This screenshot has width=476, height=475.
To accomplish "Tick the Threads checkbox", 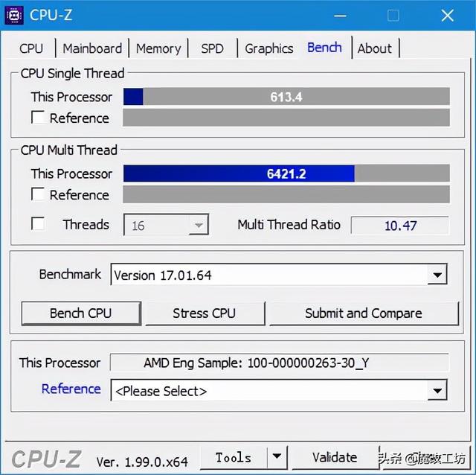I will (38, 223).
